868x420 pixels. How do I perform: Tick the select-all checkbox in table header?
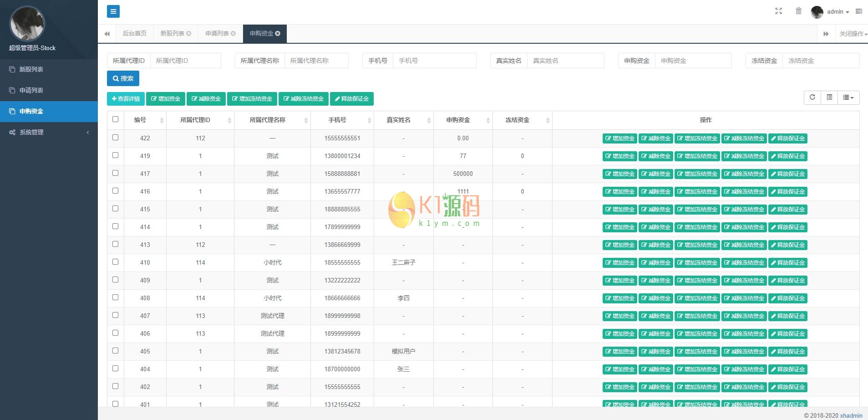click(x=115, y=119)
